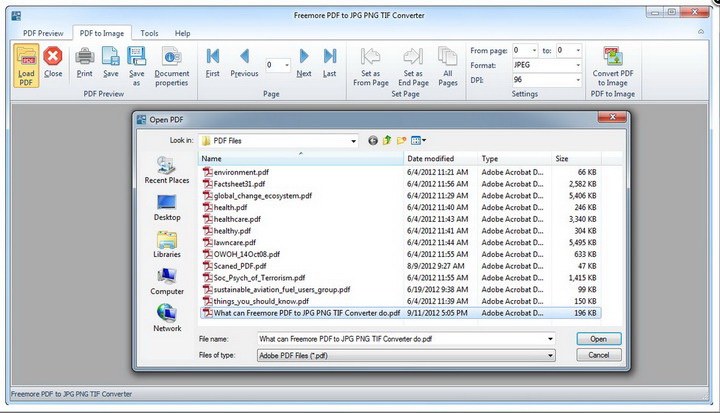Select Computer in the places sidebar
The height and width of the screenshot is (413, 720).
[167, 282]
